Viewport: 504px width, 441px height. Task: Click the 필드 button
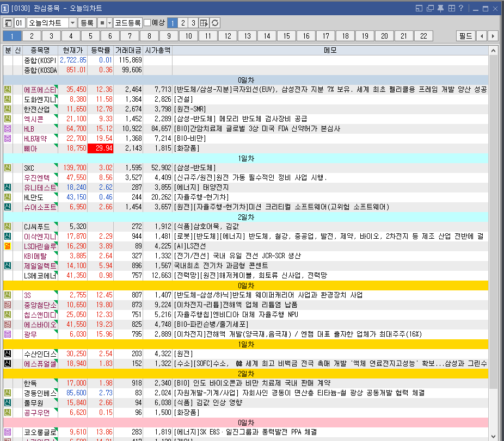tap(466, 36)
